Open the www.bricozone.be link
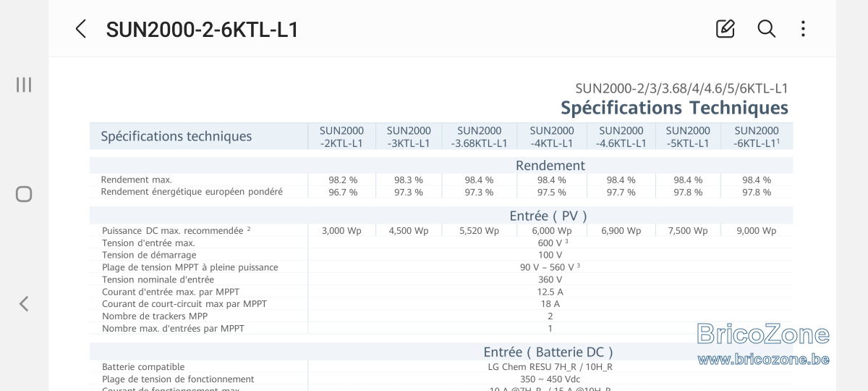 point(763,359)
